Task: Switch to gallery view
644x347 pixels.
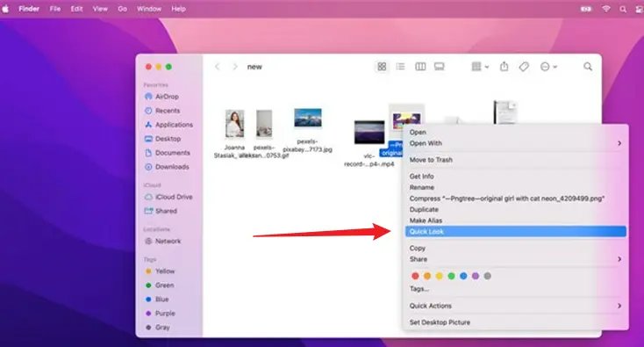Action: (x=439, y=67)
